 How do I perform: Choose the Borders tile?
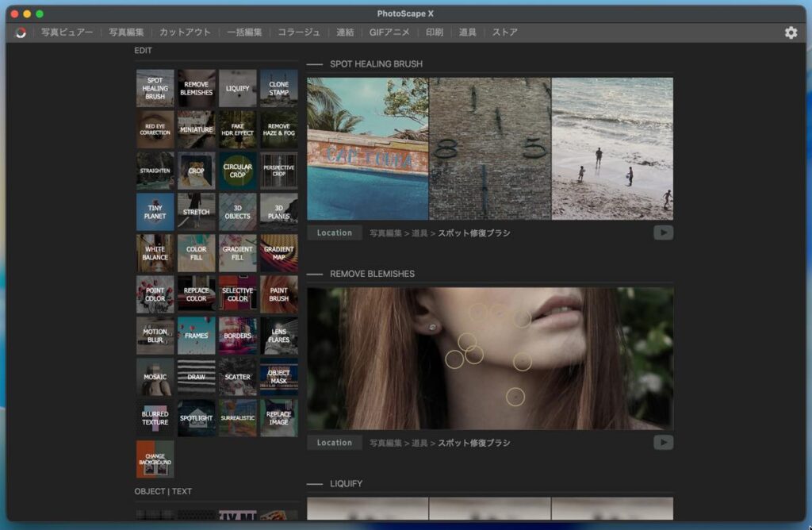(238, 336)
